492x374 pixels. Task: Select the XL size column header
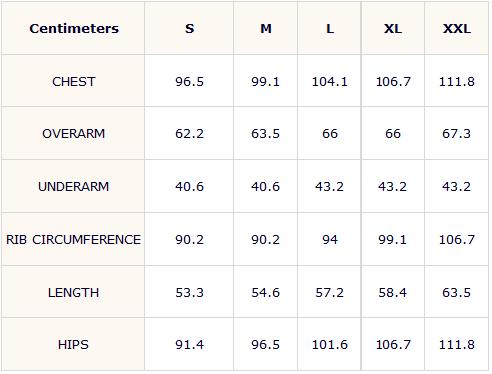click(x=393, y=29)
